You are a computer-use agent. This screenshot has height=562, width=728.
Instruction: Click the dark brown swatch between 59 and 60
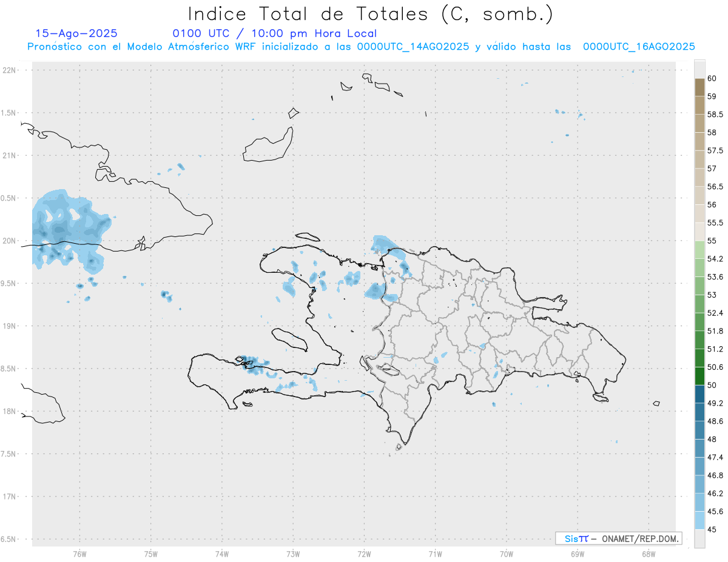699,87
